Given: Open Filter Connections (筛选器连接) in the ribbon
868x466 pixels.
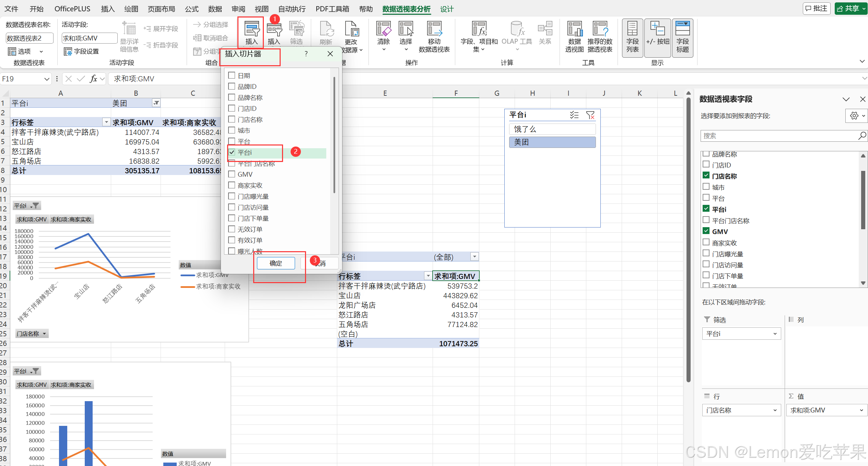Looking at the screenshot, I should click(x=296, y=33).
